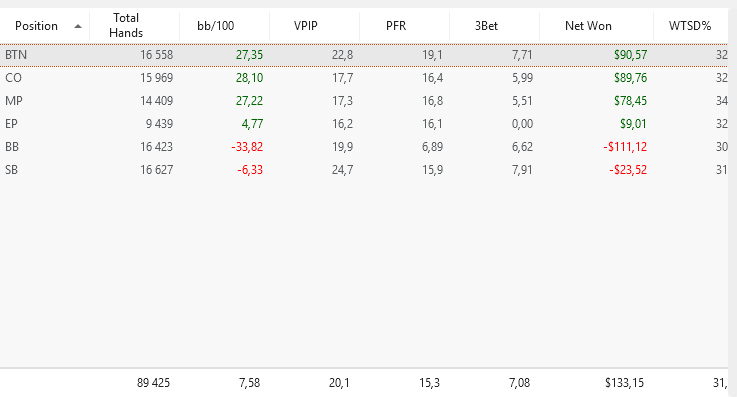This screenshot has width=737, height=397.
Task: Click the total net won $133,15
Action: click(624, 383)
